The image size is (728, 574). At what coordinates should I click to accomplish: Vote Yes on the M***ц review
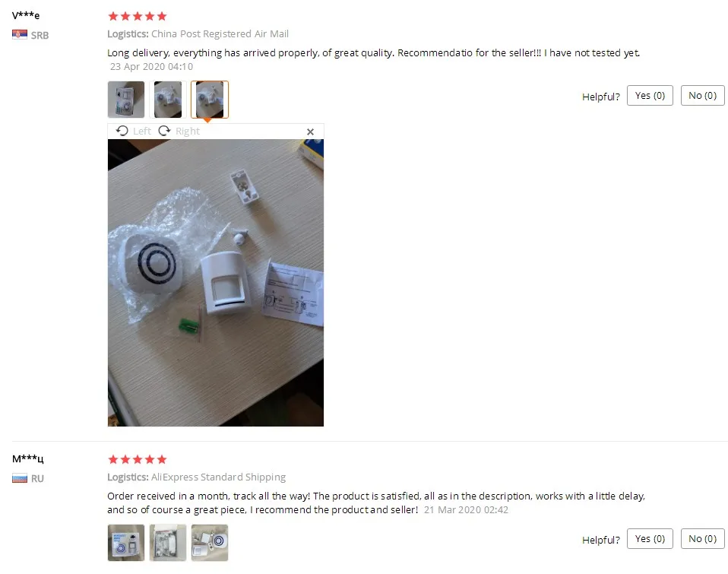pyautogui.click(x=650, y=539)
